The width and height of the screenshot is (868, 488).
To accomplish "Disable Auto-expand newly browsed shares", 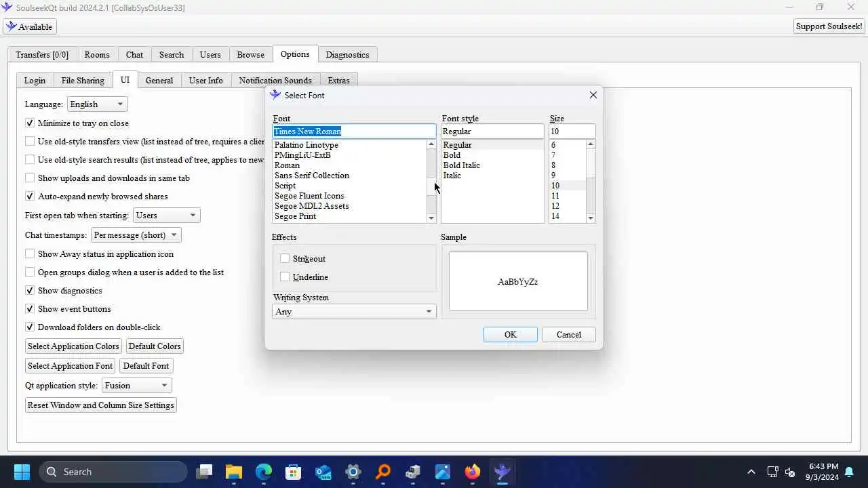I will (30, 197).
